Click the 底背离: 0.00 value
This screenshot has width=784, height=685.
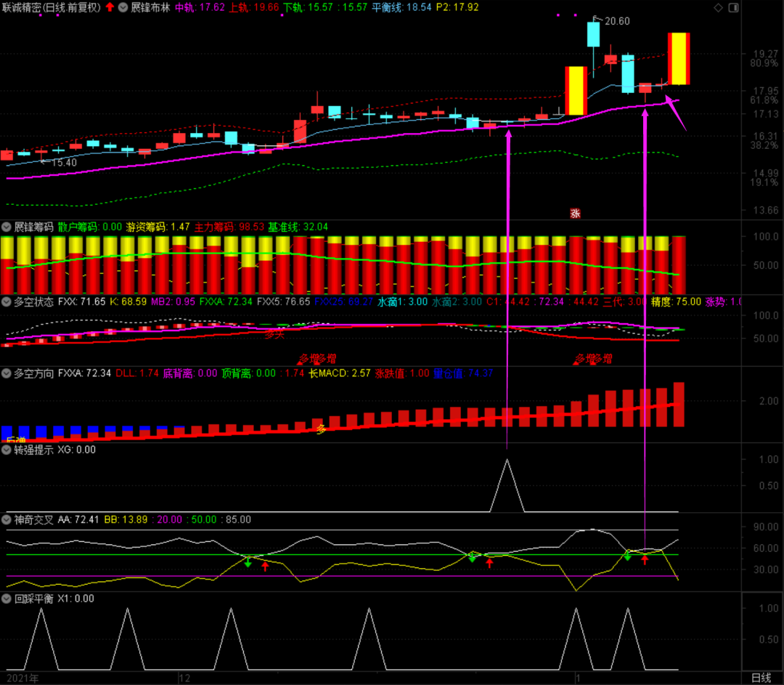pyautogui.click(x=190, y=373)
